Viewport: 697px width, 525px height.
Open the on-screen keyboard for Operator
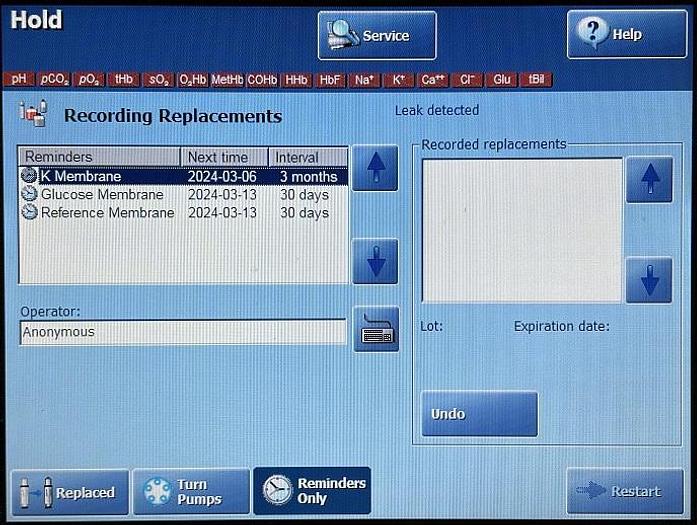click(376, 329)
